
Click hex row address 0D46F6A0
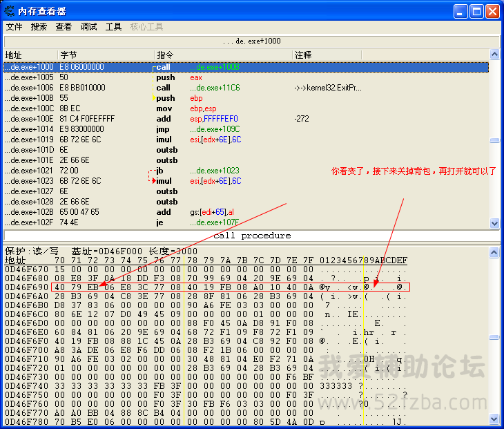point(26,296)
